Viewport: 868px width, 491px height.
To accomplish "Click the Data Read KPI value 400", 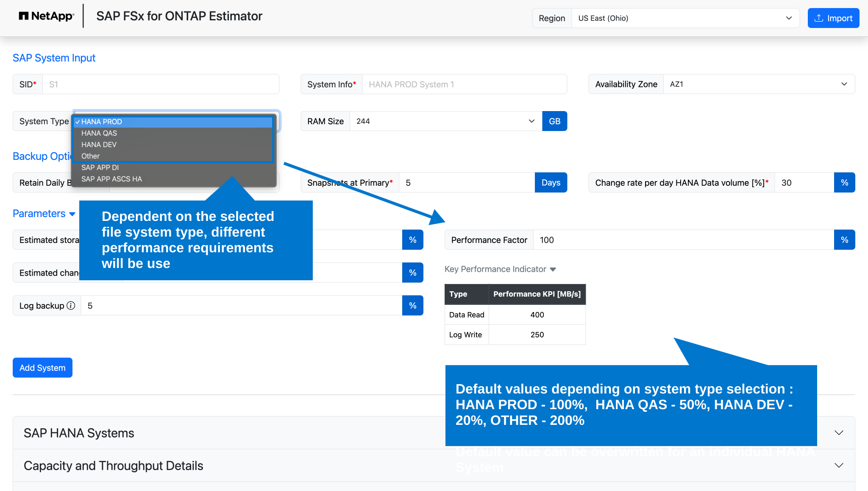I will pyautogui.click(x=537, y=315).
